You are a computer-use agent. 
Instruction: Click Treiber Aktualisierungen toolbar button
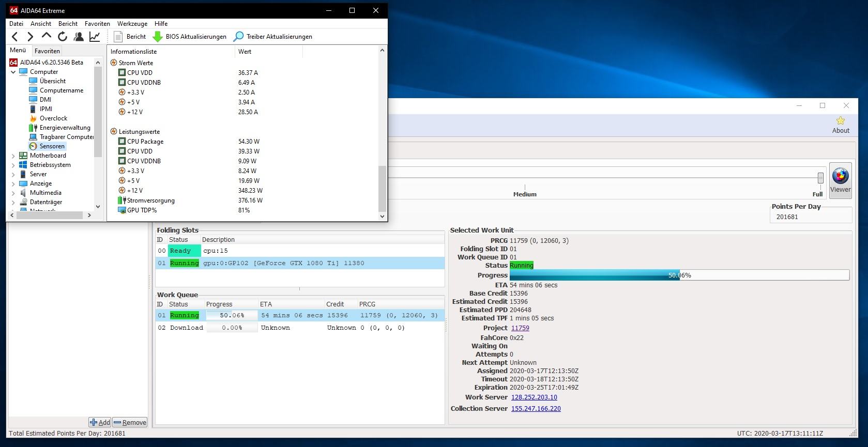[273, 36]
